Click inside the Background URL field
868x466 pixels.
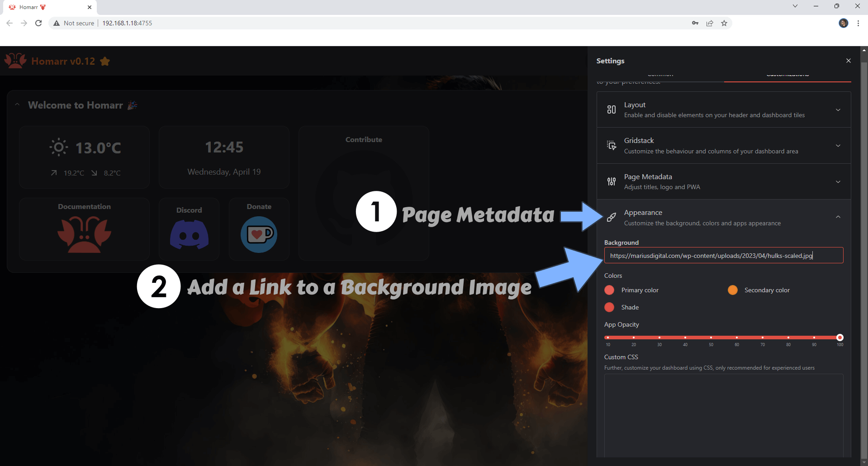click(x=723, y=256)
